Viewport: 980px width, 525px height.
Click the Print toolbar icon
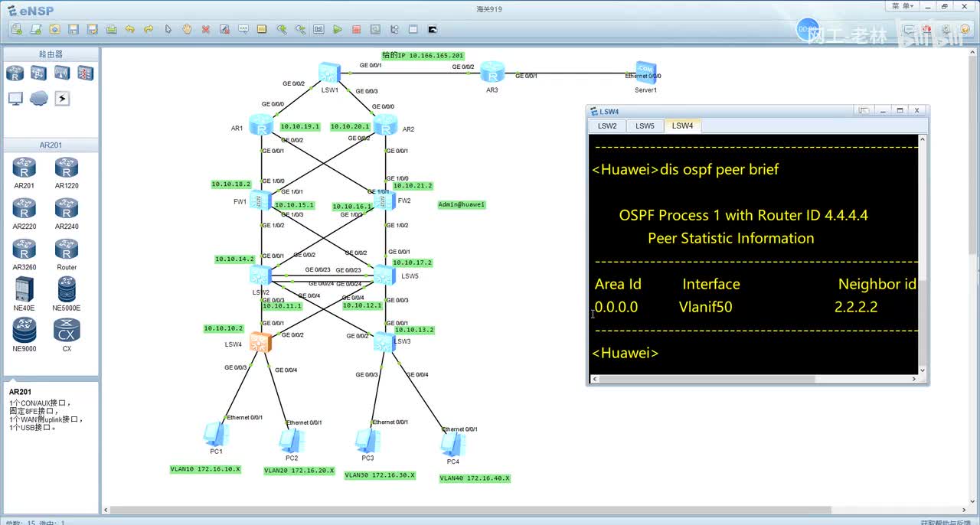coord(112,29)
